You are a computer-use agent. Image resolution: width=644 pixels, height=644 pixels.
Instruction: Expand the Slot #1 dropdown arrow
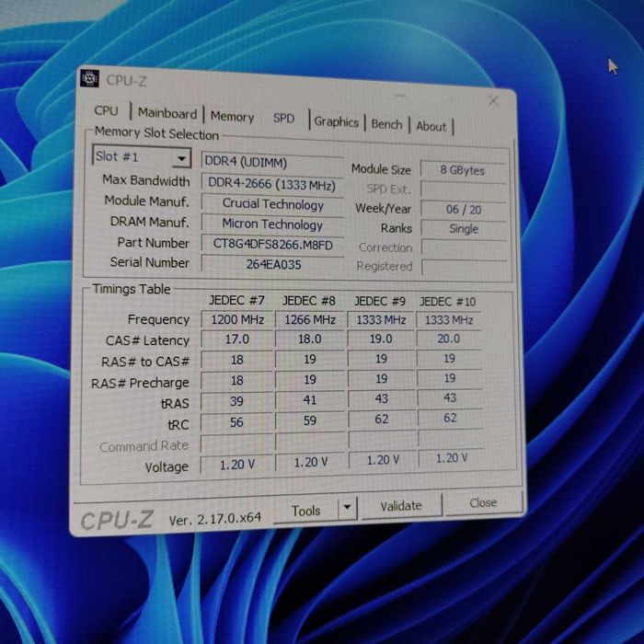pos(181,158)
